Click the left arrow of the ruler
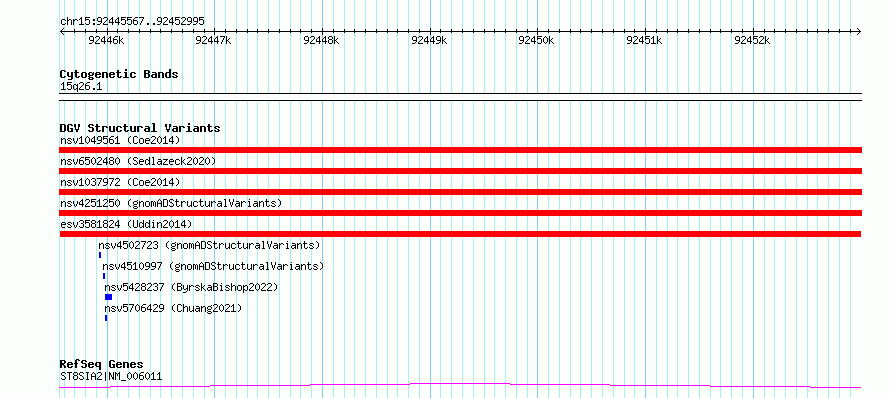890x398 pixels. tap(62, 32)
